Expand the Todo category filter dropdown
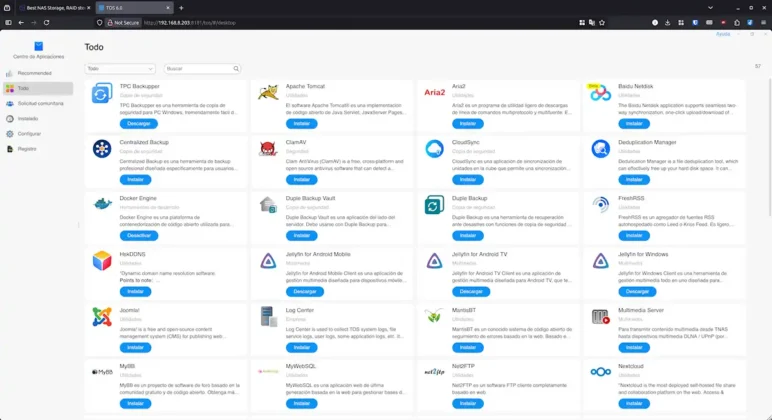The height and width of the screenshot is (420, 772). click(120, 69)
